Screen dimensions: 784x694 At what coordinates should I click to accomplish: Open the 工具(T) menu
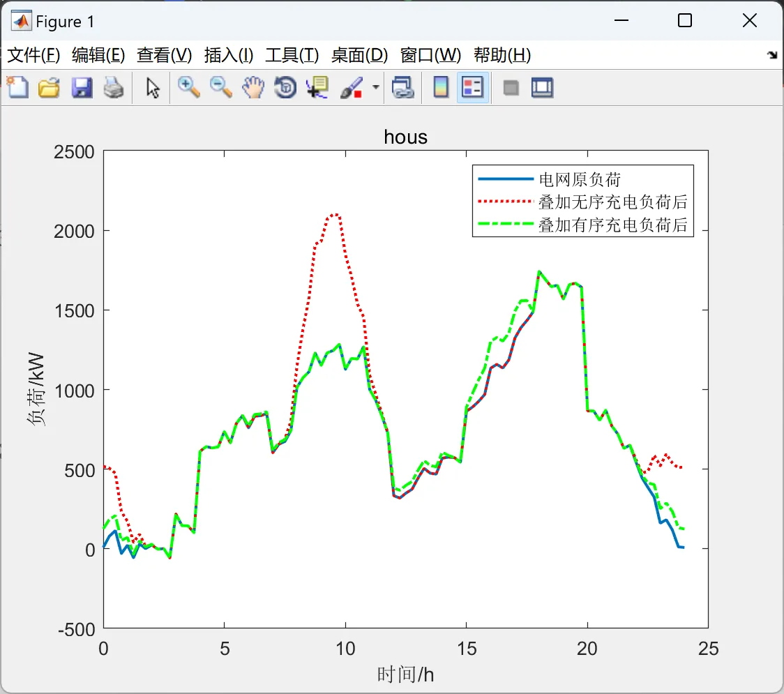coord(292,55)
